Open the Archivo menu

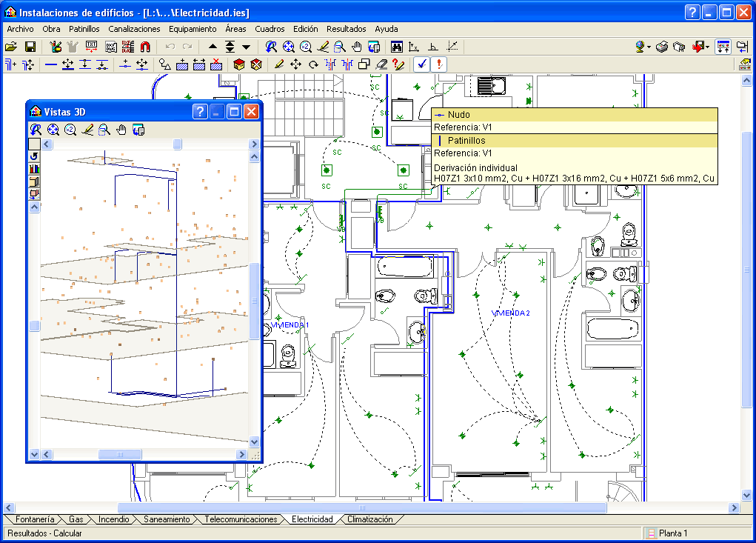tap(20, 29)
